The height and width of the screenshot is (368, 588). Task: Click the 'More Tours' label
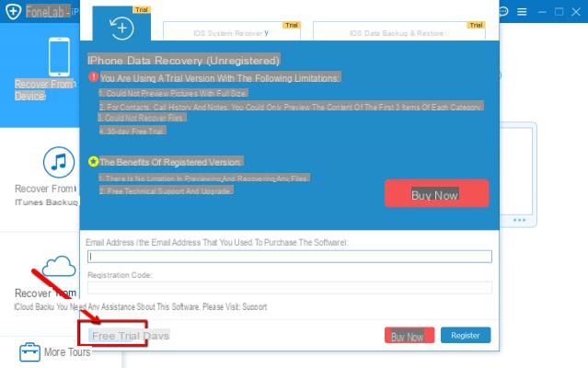click(67, 352)
